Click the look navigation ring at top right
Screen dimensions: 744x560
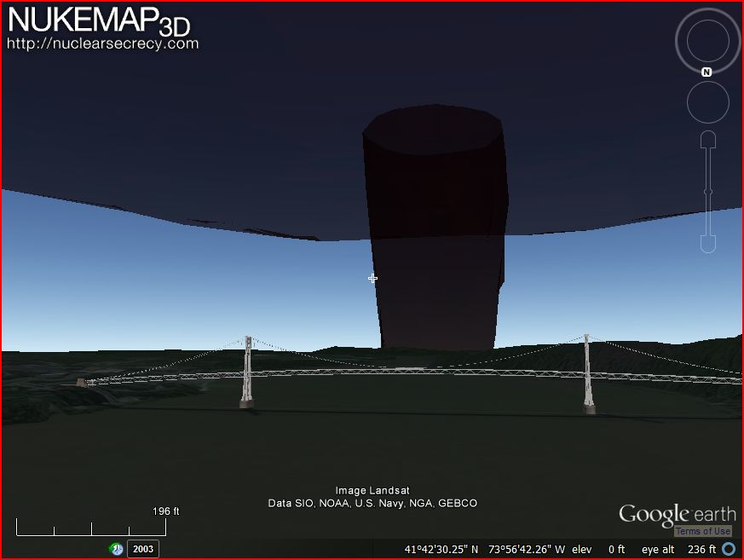pyautogui.click(x=707, y=40)
